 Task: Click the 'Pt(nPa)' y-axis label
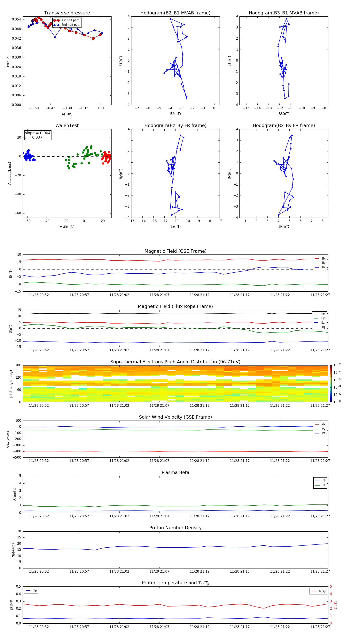tap(8, 61)
